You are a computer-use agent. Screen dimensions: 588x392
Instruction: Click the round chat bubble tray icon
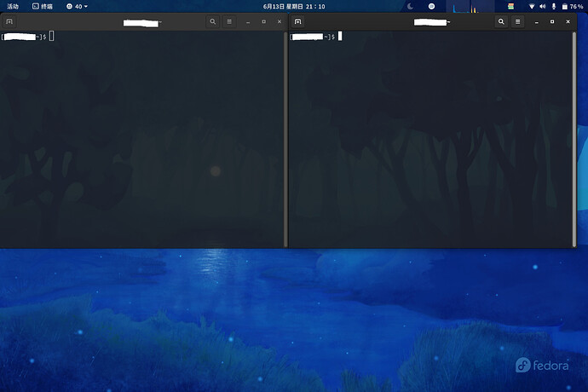tap(431, 6)
